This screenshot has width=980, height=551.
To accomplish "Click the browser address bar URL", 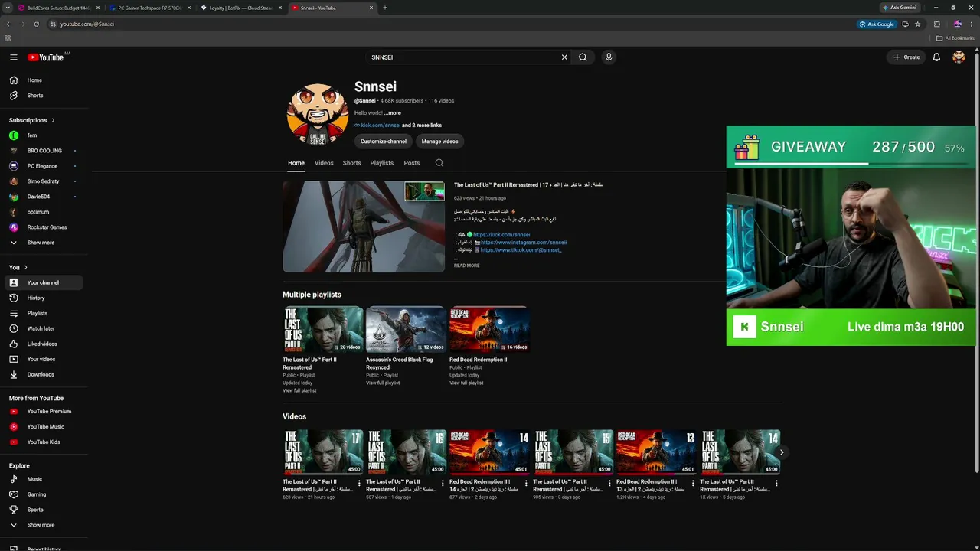I will [87, 24].
